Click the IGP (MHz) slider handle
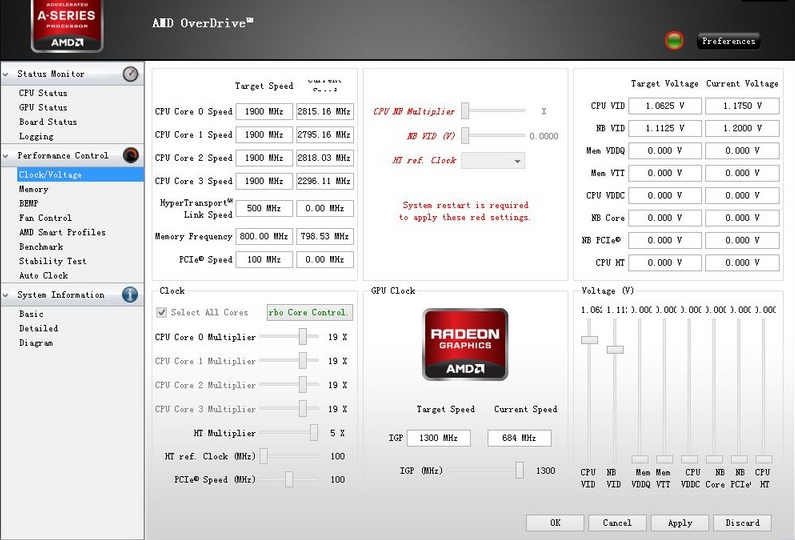Screen dimensions: 795x540 tap(519, 470)
